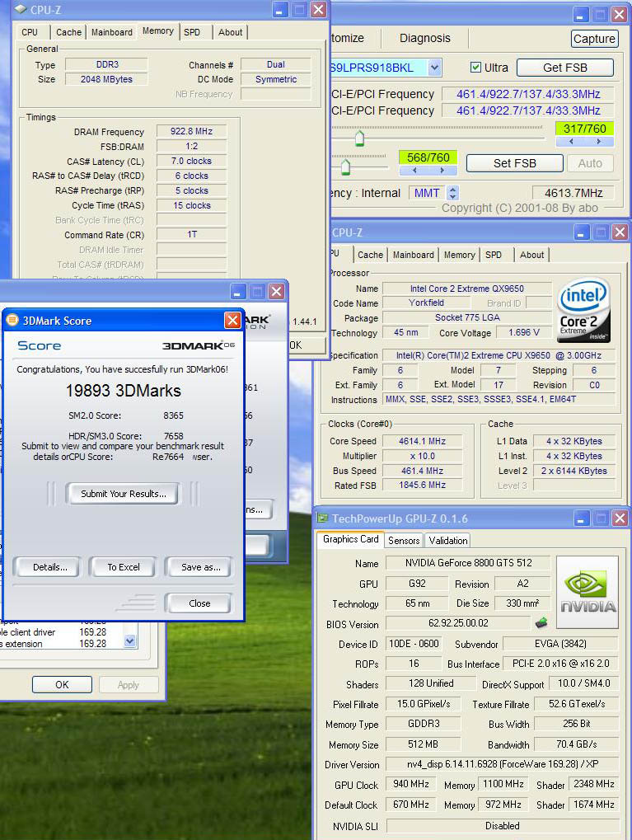Click the DRAM Frequency 922.8 MHz field
Screen dimensions: 632x840
[191, 131]
